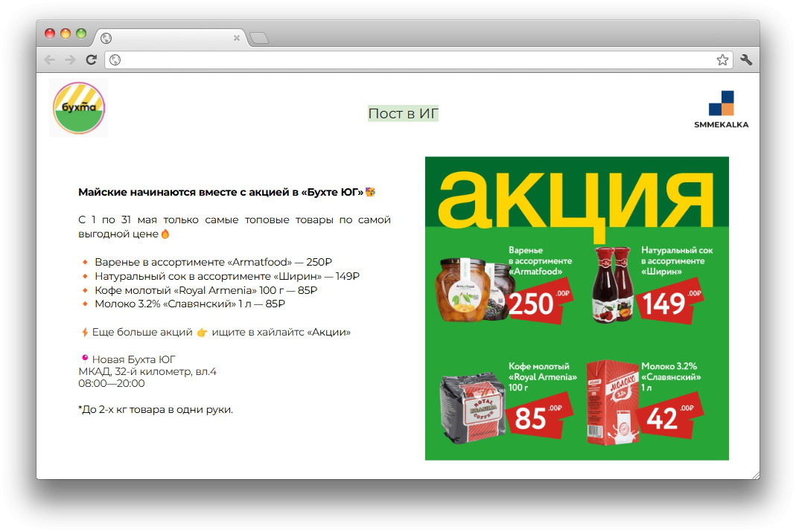796x532 pixels.
Task: Click the browser forward arrow
Action: tap(70, 60)
